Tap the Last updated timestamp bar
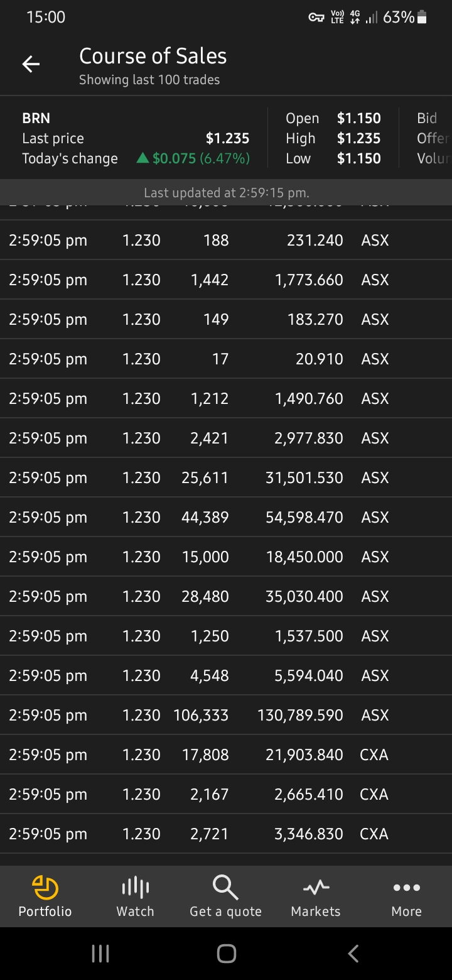The height and width of the screenshot is (980, 452). point(226,192)
